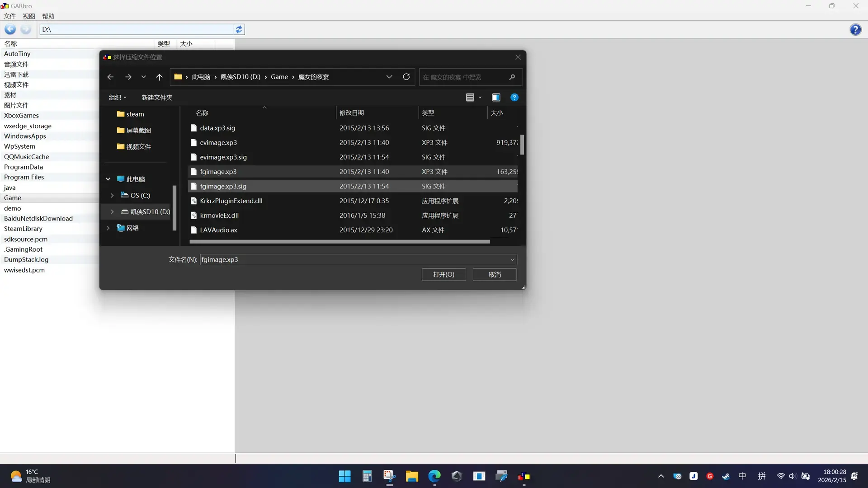Image resolution: width=868 pixels, height=488 pixels.
Task: Click red G tray icon
Action: [710, 476]
